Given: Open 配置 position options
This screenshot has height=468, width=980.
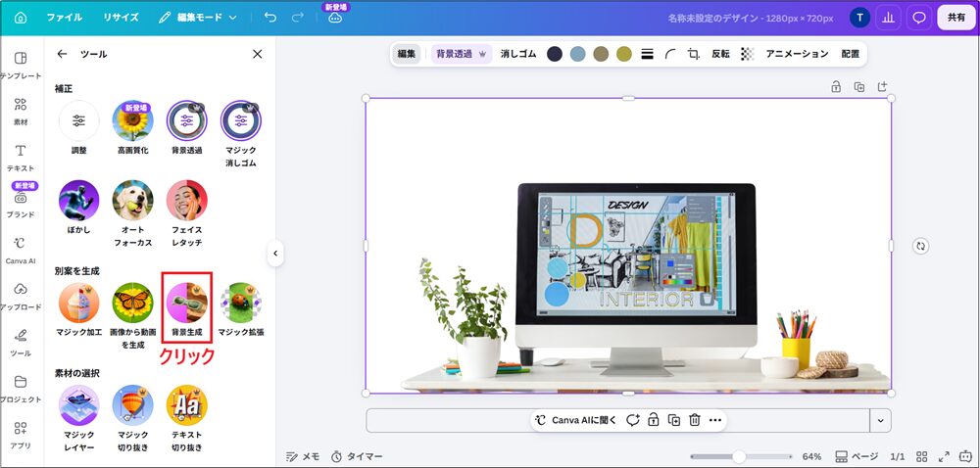Looking at the screenshot, I should pyautogui.click(x=851, y=54).
